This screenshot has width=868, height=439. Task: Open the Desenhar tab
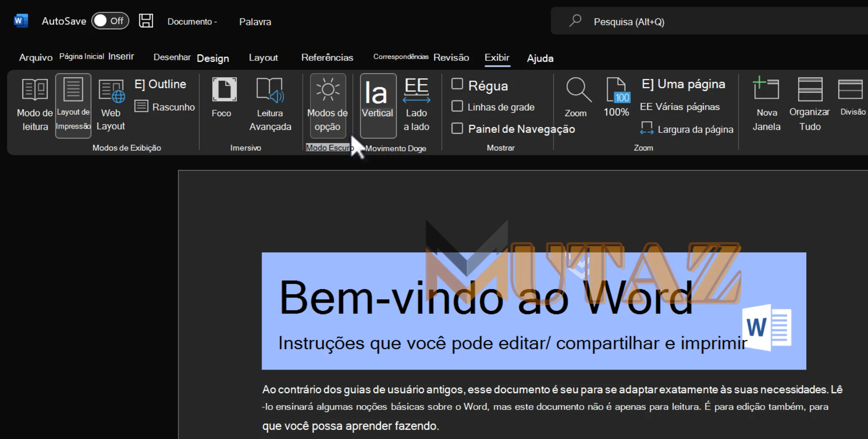click(x=172, y=57)
